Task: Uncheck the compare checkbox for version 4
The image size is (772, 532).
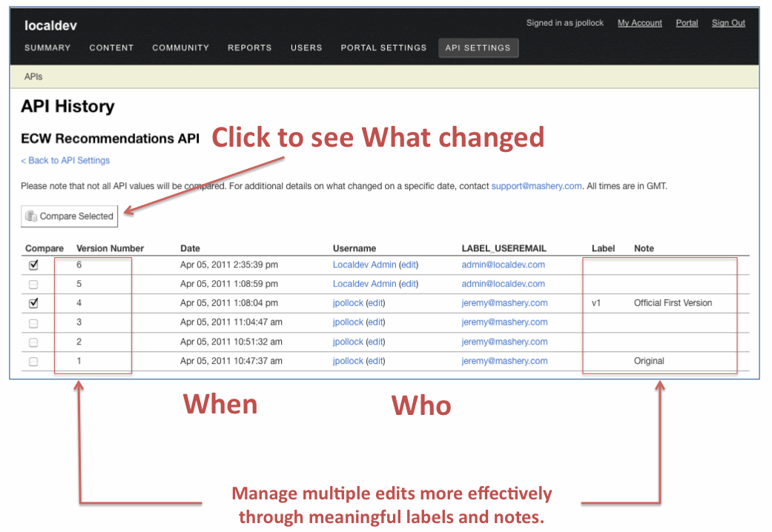Action: (x=33, y=303)
